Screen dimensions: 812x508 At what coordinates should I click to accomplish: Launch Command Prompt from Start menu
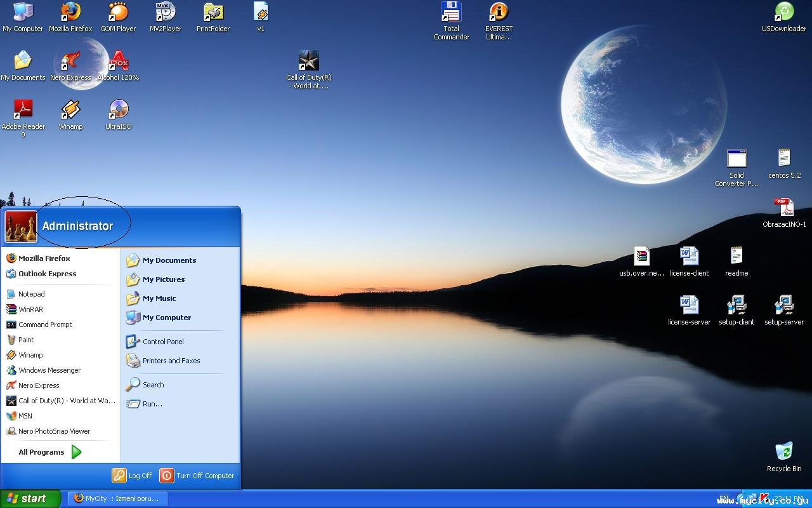tap(45, 324)
